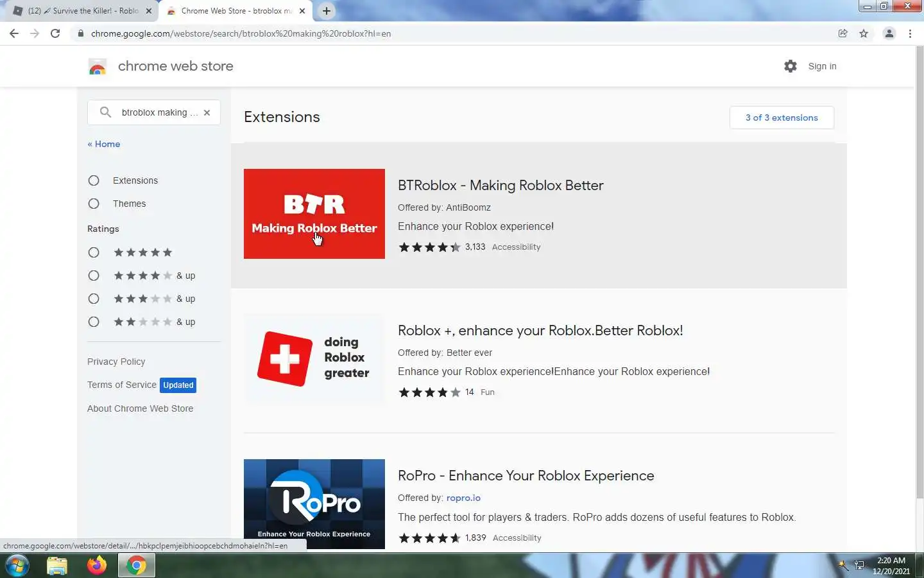Open settings gear in web store
This screenshot has width=924, height=578.
(x=791, y=66)
